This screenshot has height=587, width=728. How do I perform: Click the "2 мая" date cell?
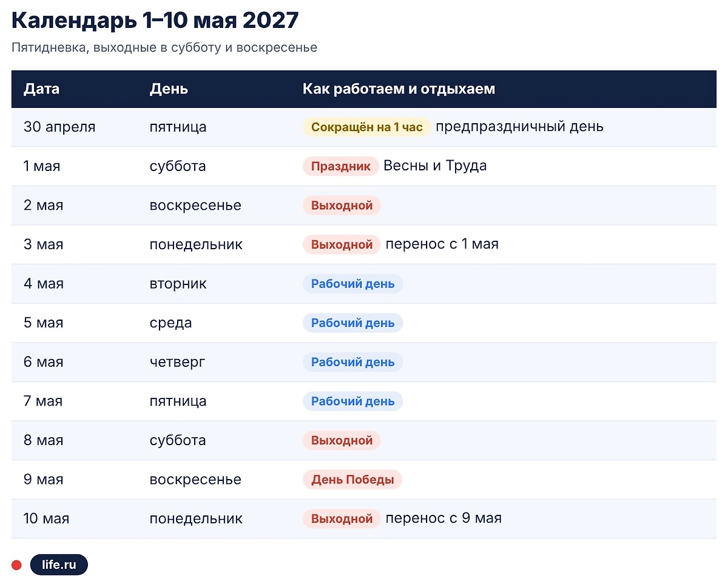pyautogui.click(x=43, y=205)
